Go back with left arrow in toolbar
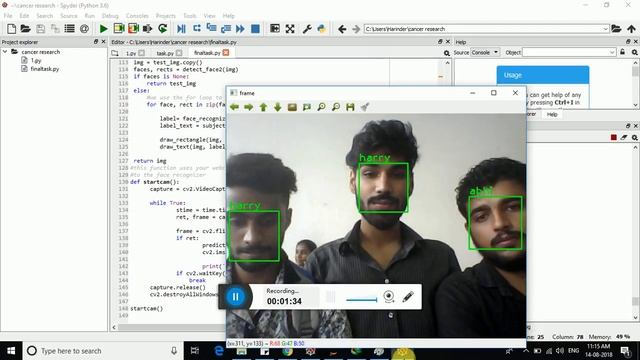This screenshot has width=640, height=360. [x=342, y=29]
